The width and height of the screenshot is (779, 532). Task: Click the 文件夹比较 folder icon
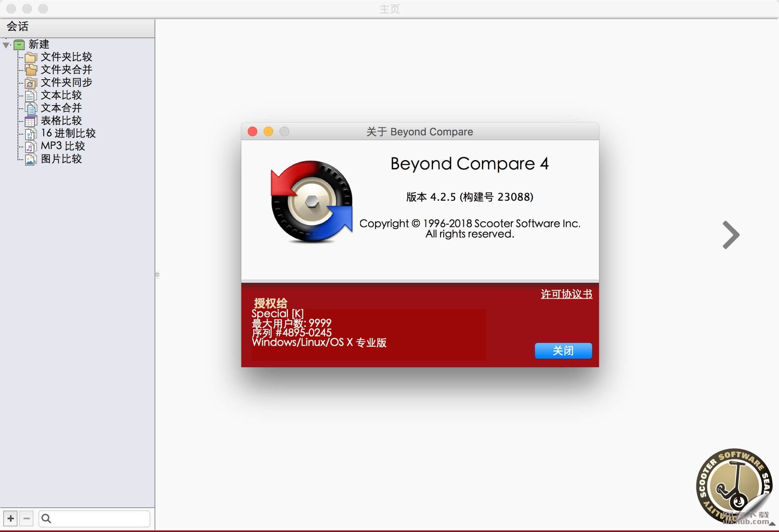pyautogui.click(x=31, y=57)
